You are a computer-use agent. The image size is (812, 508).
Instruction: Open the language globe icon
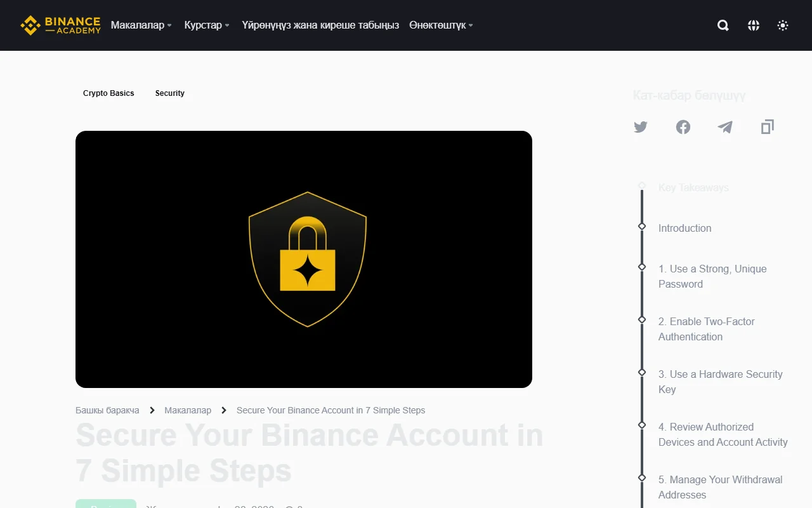point(754,25)
